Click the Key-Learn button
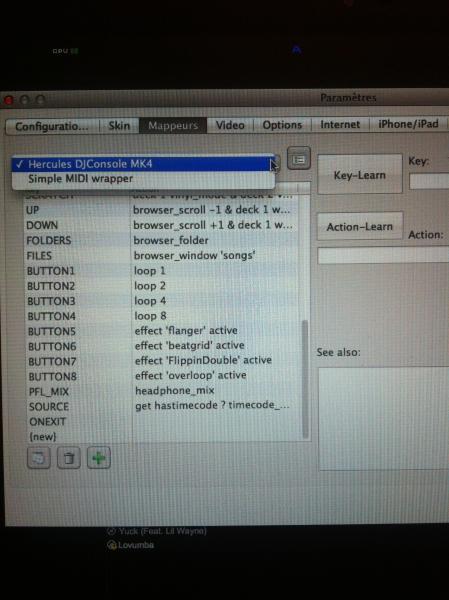The image size is (449, 600). (360, 175)
